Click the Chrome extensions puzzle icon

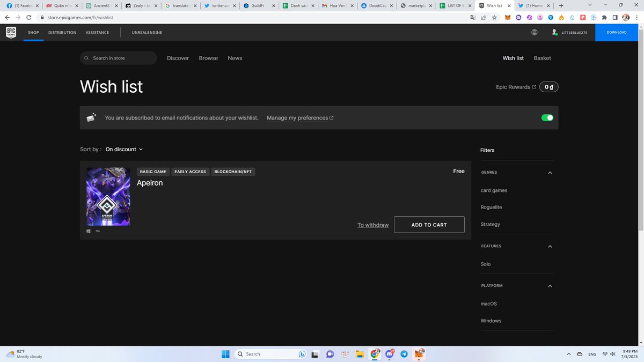pos(605,17)
